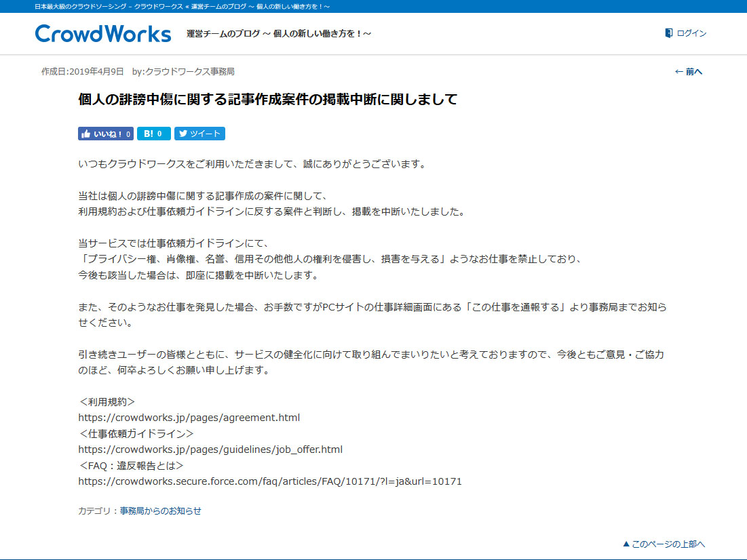Click the Hatena B! bookmark icon
The width and height of the screenshot is (747, 560).
pyautogui.click(x=148, y=134)
